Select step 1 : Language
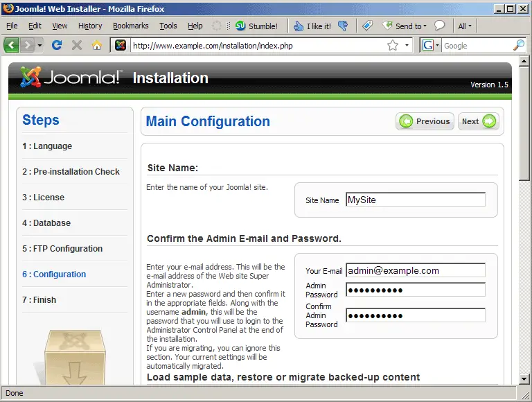This screenshot has width=532, height=402. (x=47, y=146)
